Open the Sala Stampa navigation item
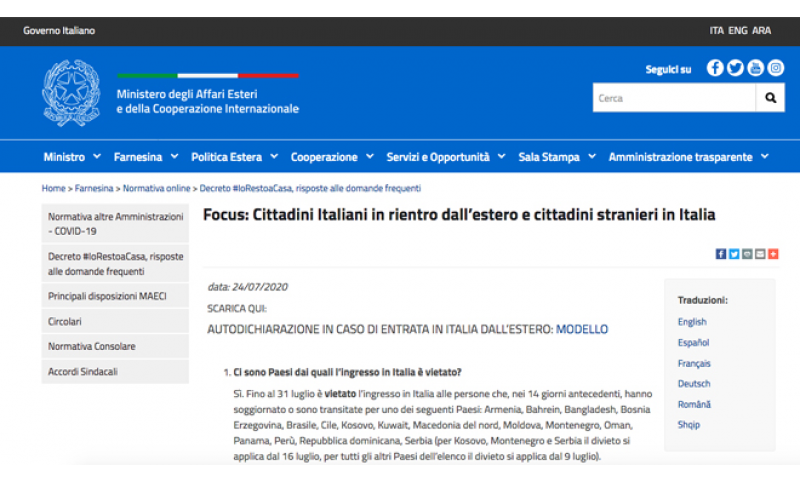The width and height of the screenshot is (800, 484). (x=549, y=157)
